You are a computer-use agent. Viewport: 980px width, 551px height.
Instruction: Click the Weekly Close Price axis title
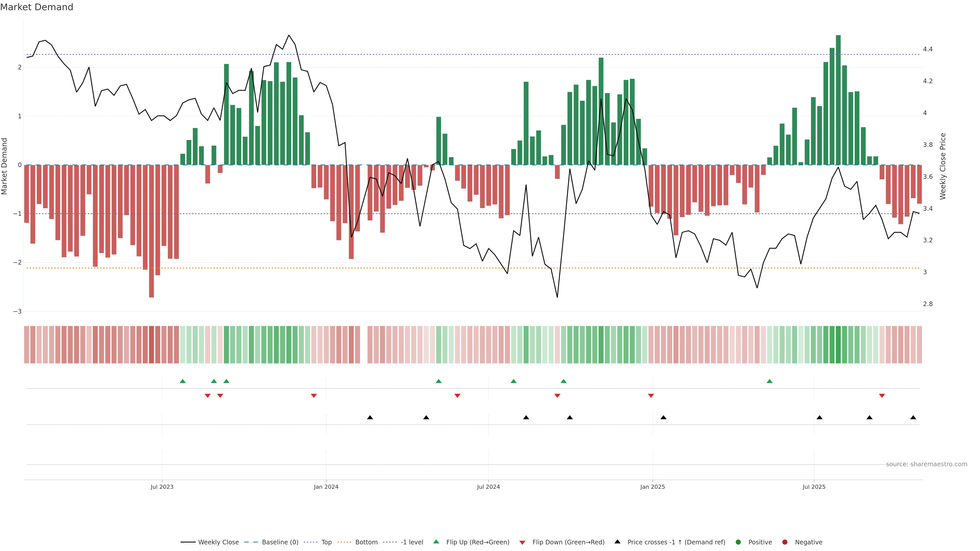943,166
